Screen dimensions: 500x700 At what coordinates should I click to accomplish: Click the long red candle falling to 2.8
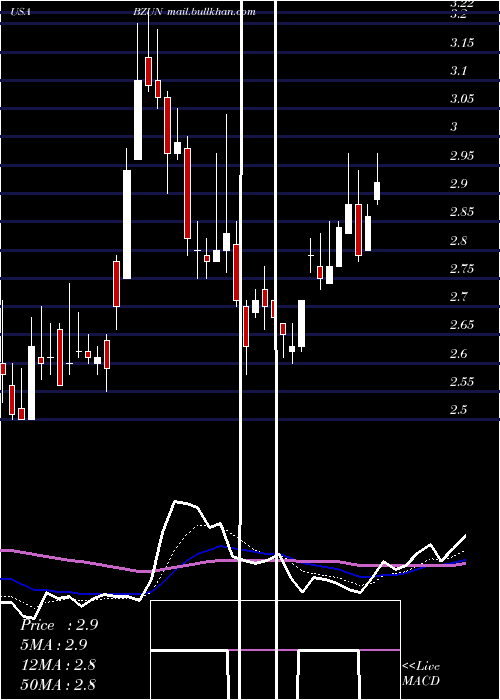coord(188,193)
